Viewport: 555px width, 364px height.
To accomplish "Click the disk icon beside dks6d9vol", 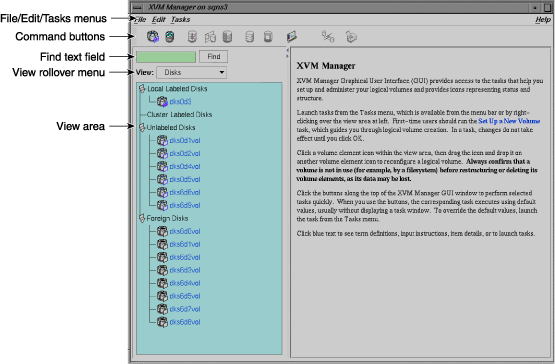I will [162, 205].
